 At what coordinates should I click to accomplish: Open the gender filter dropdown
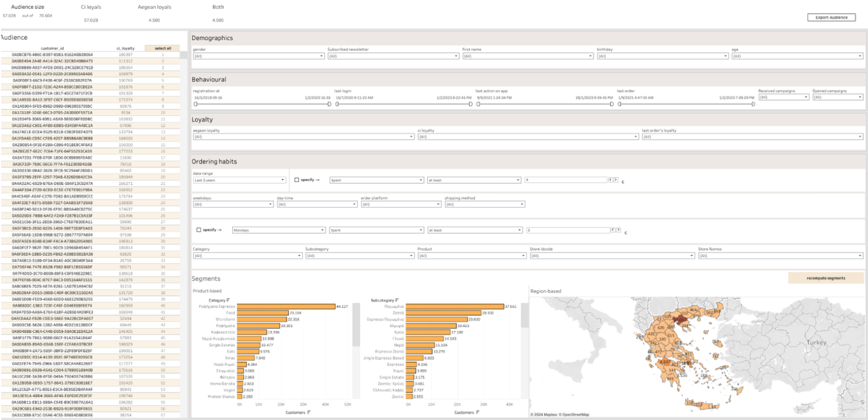(321, 56)
